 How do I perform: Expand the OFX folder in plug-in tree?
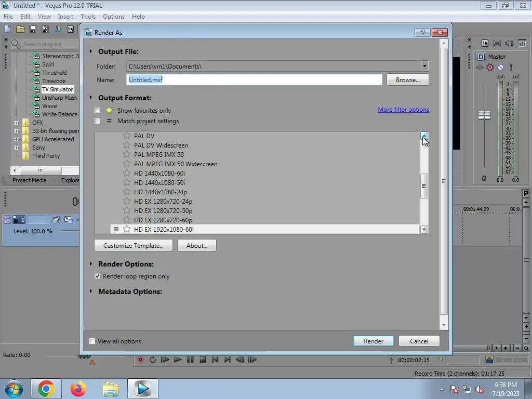(x=16, y=123)
